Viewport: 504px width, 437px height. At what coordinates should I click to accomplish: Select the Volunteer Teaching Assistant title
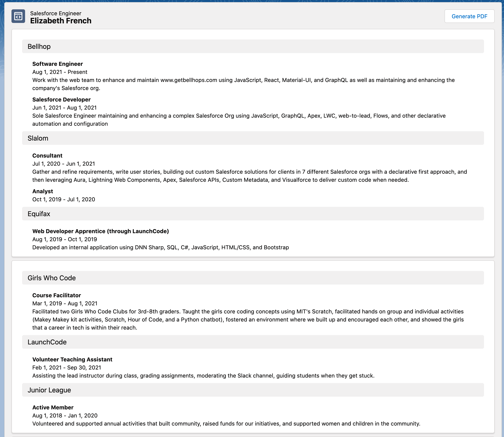[x=72, y=359]
